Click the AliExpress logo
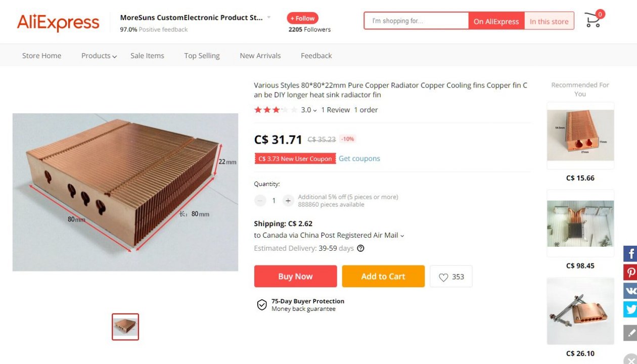 pos(58,22)
